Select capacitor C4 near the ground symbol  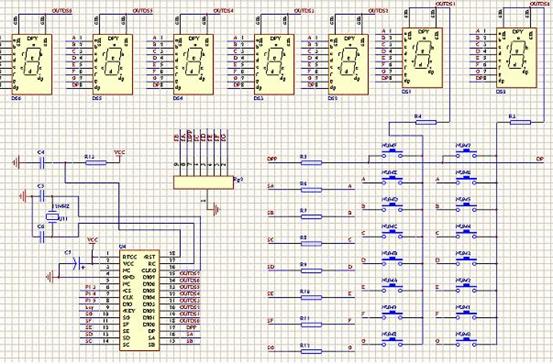coord(42,163)
